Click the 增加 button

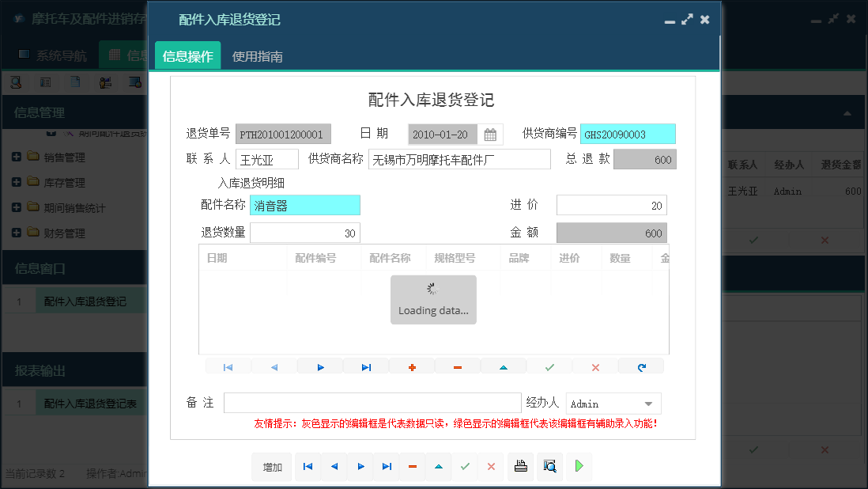pos(271,466)
